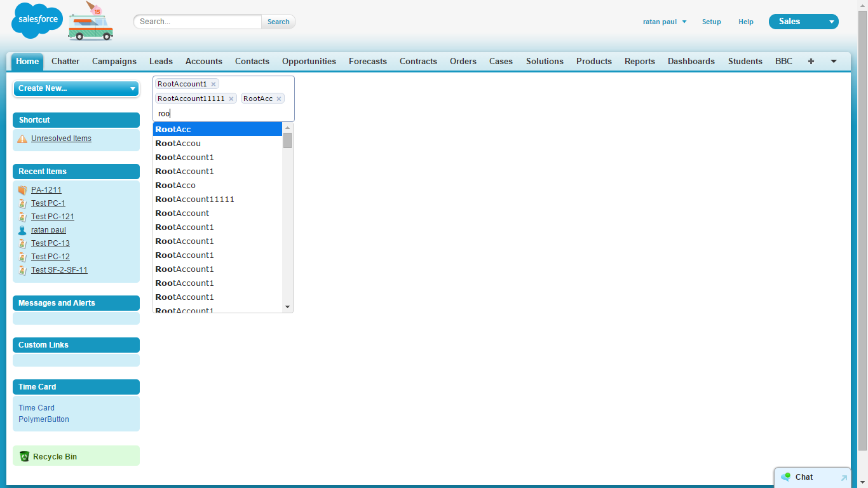
Task: Remove the RootAccount11111 token via its x
Action: (x=231, y=98)
